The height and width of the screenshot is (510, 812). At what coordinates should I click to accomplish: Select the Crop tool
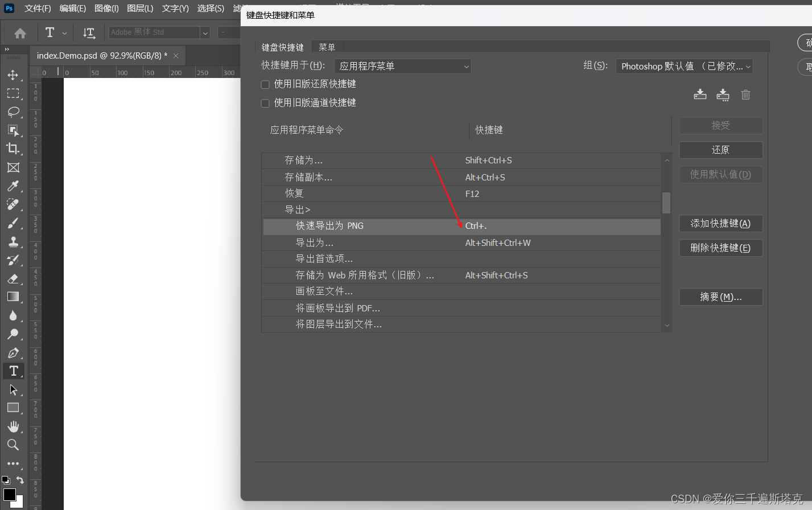(13, 149)
